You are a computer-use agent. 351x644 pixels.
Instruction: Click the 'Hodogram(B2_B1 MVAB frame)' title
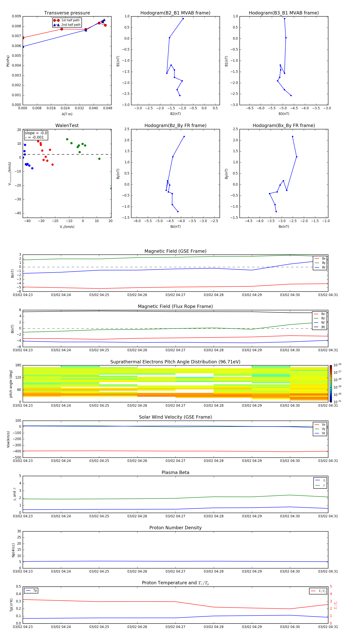[175, 13]
